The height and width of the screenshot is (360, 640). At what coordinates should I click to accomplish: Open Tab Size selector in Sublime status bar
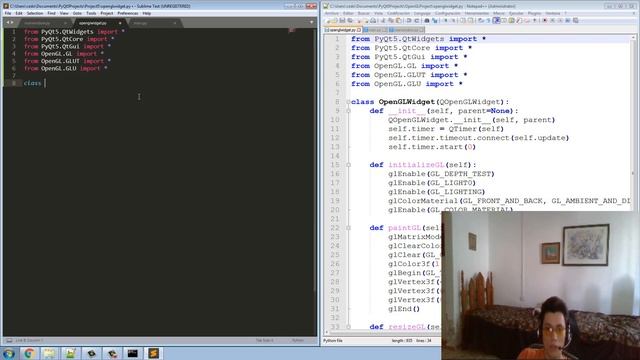[x=264, y=340]
